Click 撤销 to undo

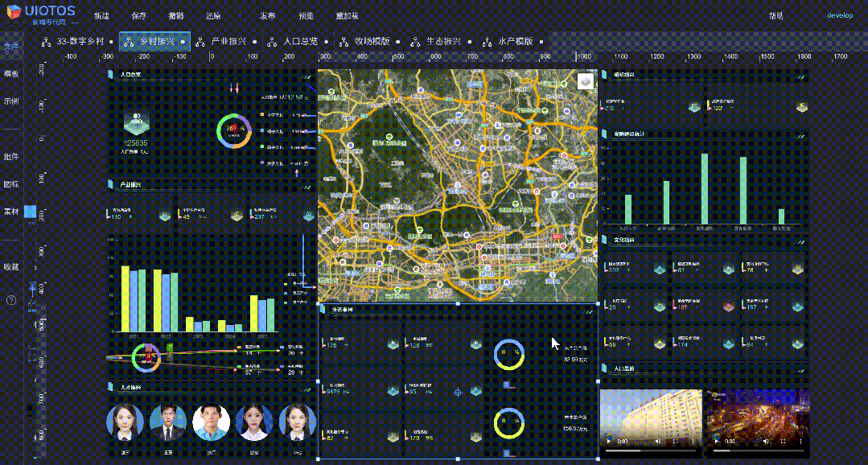tap(176, 16)
